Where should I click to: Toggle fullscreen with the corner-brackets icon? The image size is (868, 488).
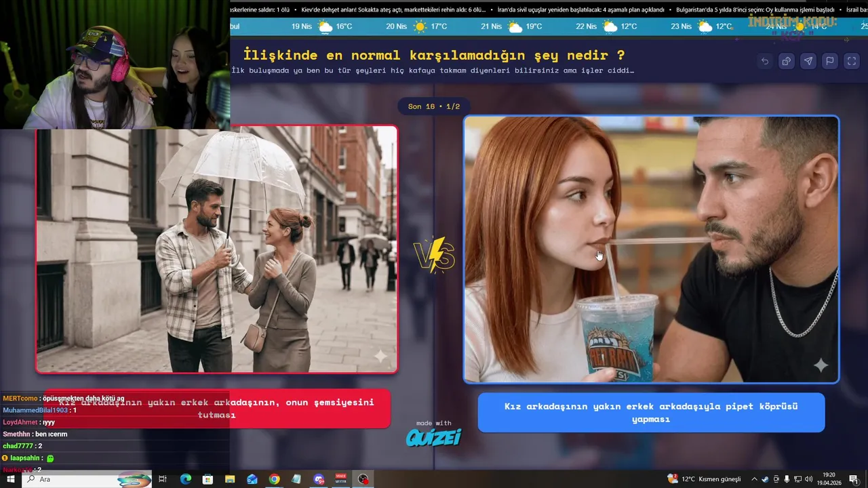852,61
